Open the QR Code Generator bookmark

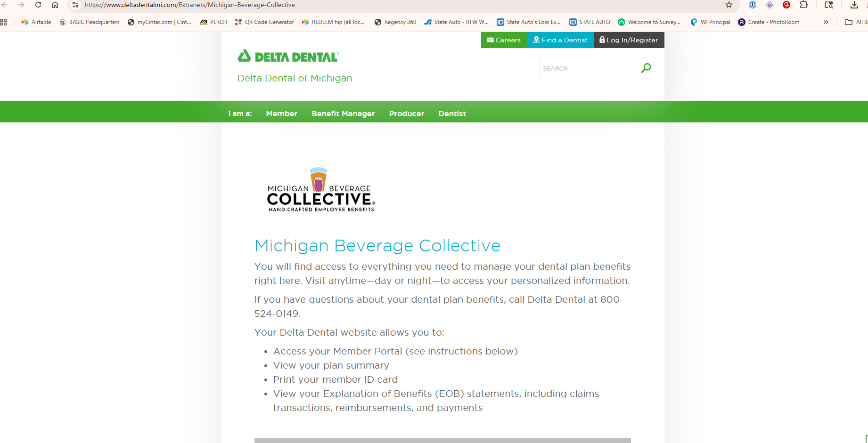264,22
